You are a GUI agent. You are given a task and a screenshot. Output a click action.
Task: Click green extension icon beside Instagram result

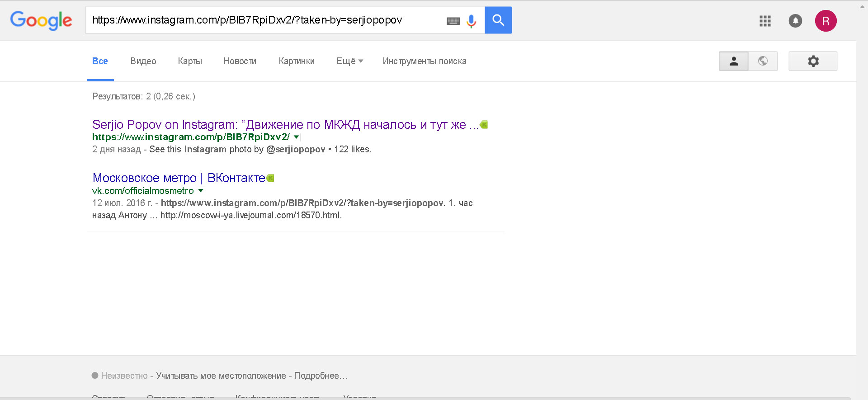[484, 124]
